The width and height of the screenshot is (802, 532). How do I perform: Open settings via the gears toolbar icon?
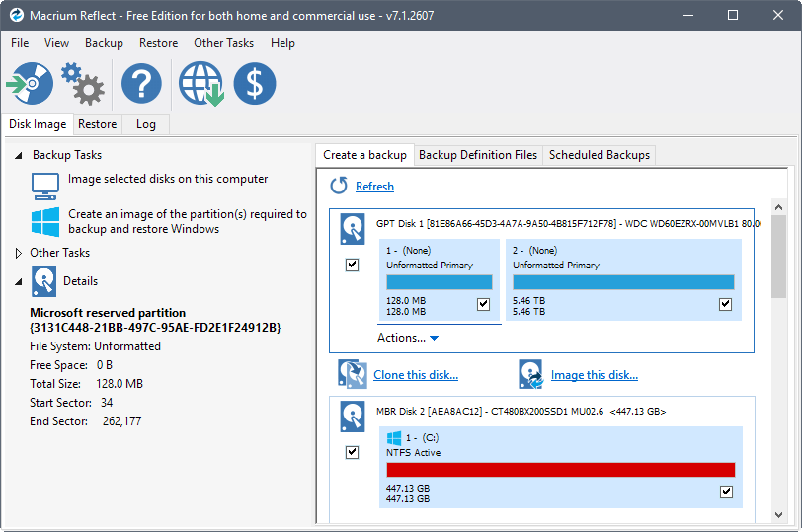pos(83,84)
